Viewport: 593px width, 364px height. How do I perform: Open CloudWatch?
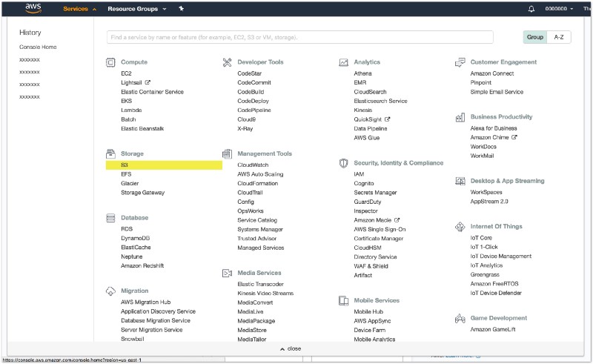tap(253, 165)
